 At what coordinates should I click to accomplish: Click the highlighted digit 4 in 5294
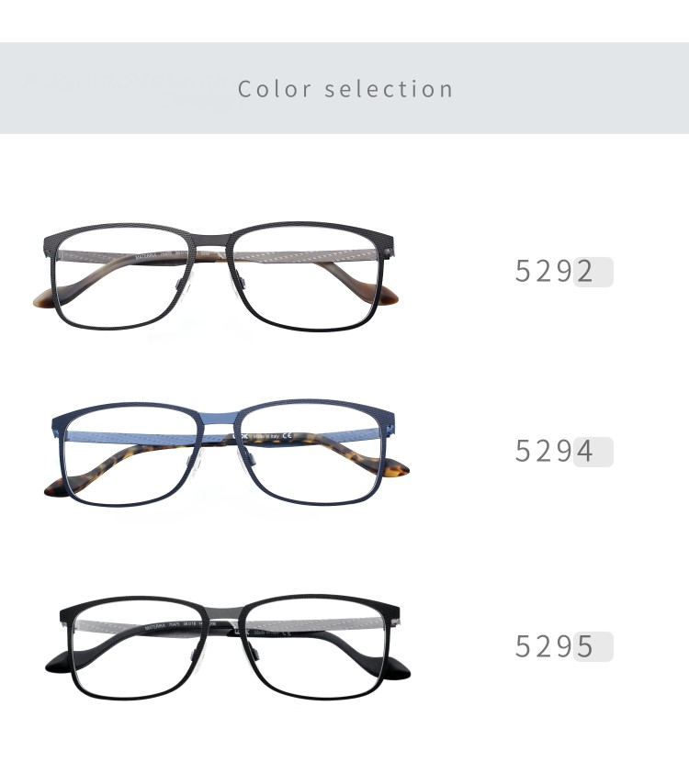click(585, 451)
